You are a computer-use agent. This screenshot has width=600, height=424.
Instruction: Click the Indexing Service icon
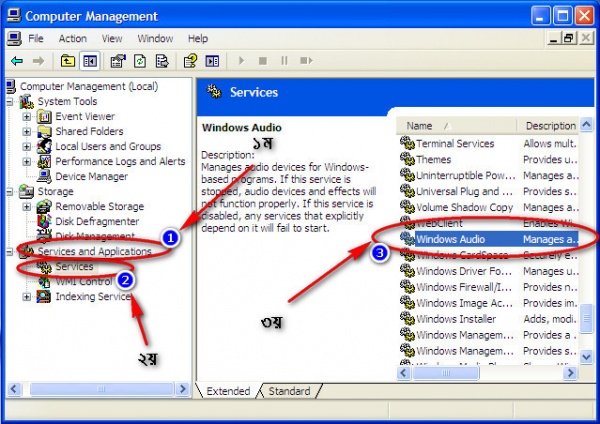click(44, 297)
